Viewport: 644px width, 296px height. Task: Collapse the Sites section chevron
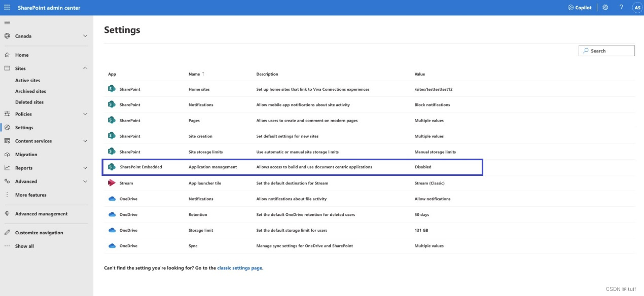(x=85, y=68)
